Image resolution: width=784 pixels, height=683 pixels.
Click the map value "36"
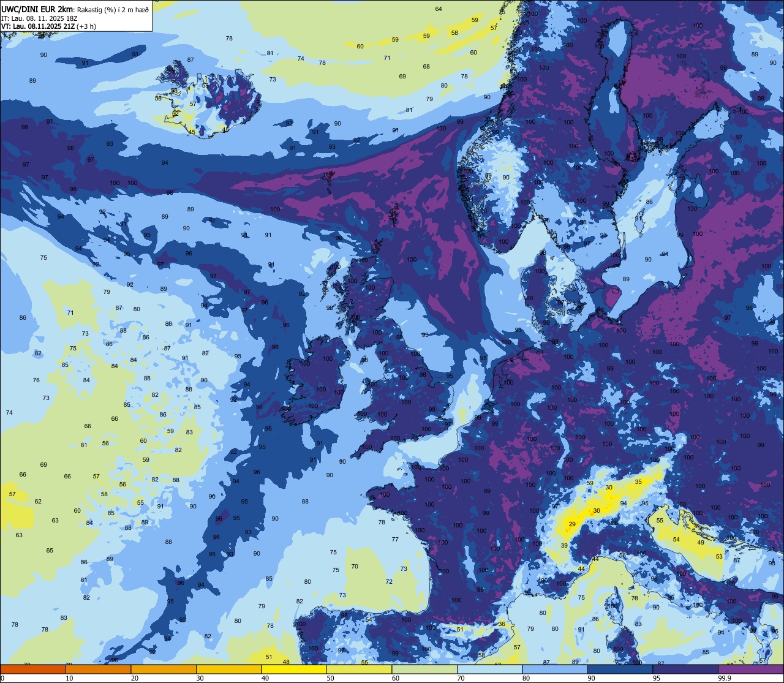(x=502, y=624)
